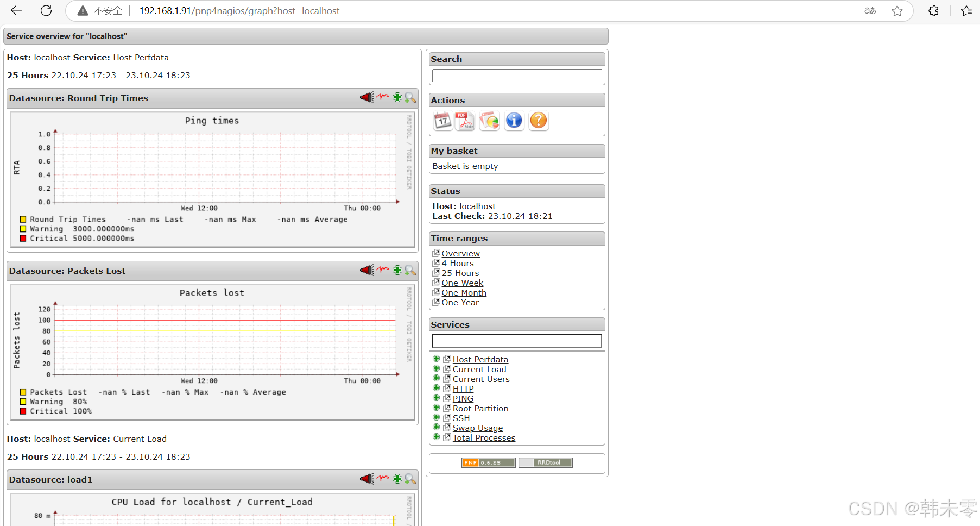Add Current Load service to basket
Image resolution: width=980 pixels, height=526 pixels.
pyautogui.click(x=436, y=368)
